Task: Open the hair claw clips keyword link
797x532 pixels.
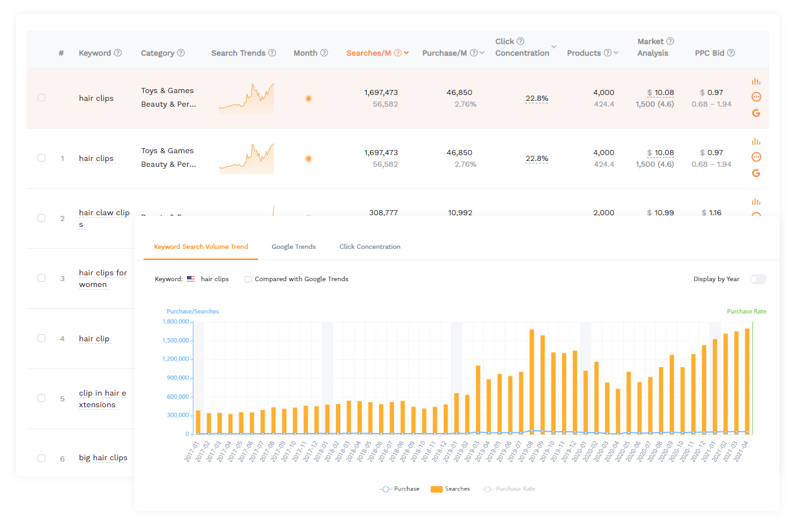Action: [x=104, y=218]
